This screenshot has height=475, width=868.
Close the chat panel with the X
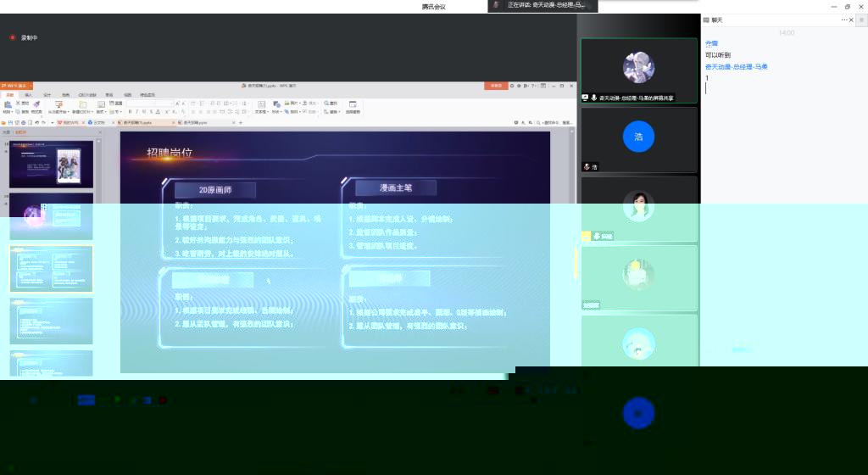click(x=851, y=20)
